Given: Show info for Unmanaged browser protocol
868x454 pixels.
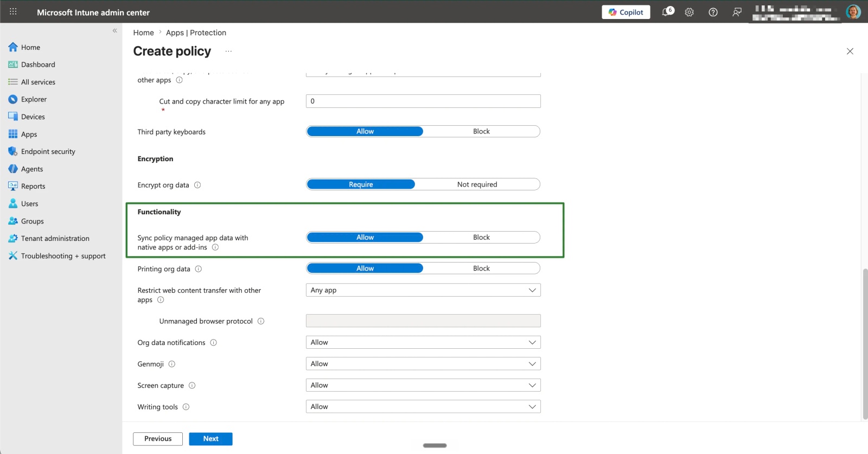Looking at the screenshot, I should click(x=261, y=321).
